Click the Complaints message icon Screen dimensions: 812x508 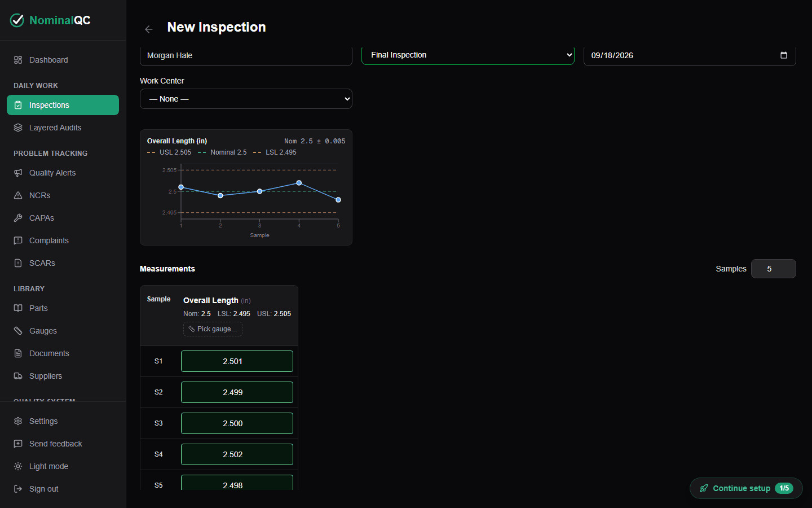[x=18, y=240]
